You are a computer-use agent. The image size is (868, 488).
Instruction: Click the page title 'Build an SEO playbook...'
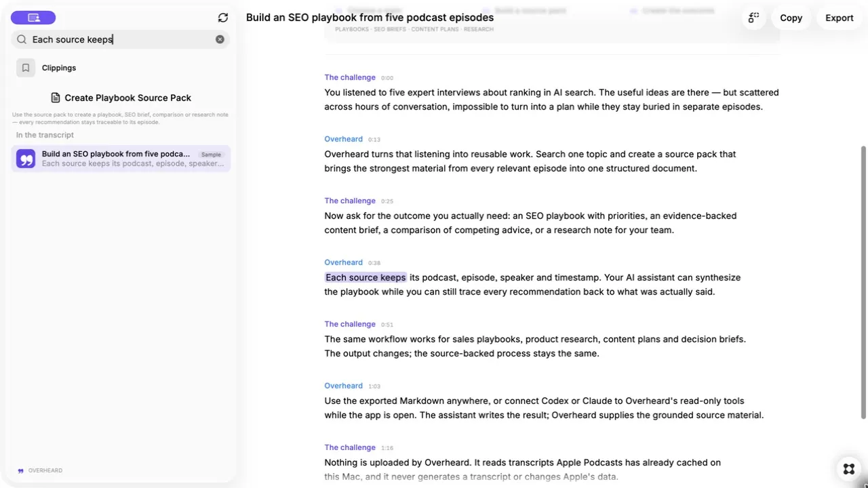pos(370,18)
